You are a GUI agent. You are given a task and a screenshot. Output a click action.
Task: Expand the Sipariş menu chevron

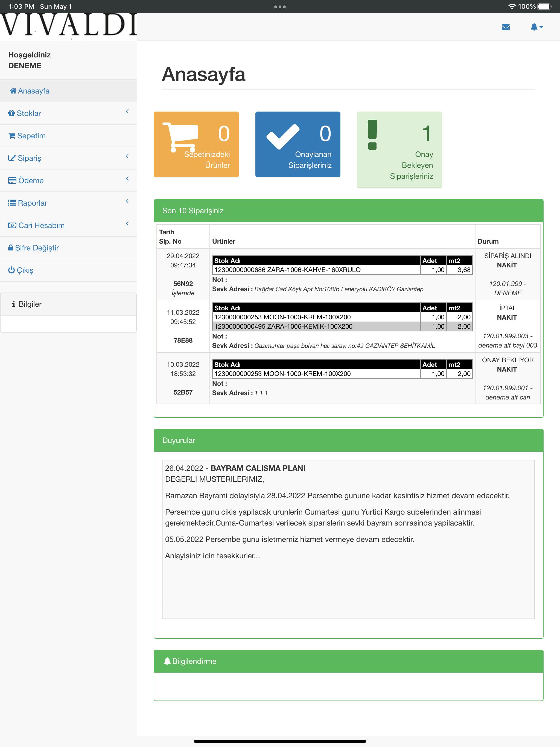(127, 156)
